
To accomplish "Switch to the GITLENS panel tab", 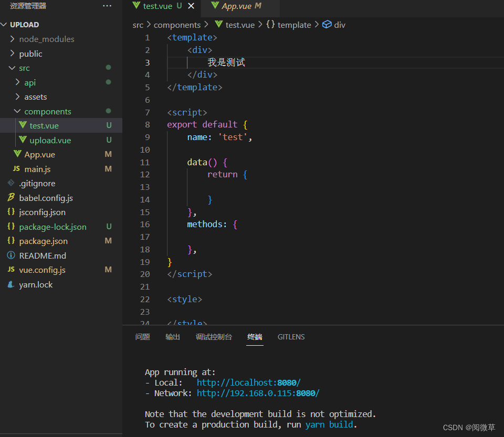I will [291, 337].
